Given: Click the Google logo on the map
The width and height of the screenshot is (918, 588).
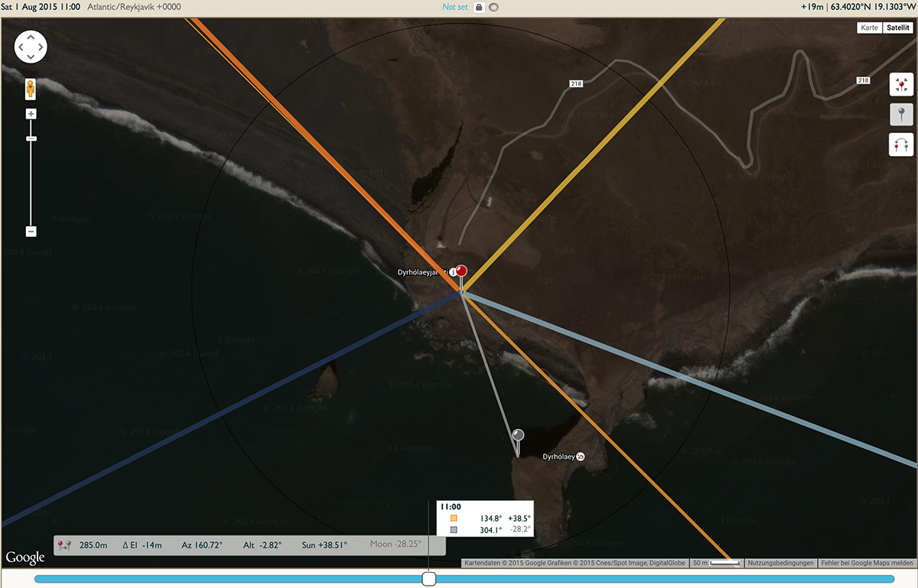Looking at the screenshot, I should click(x=24, y=557).
